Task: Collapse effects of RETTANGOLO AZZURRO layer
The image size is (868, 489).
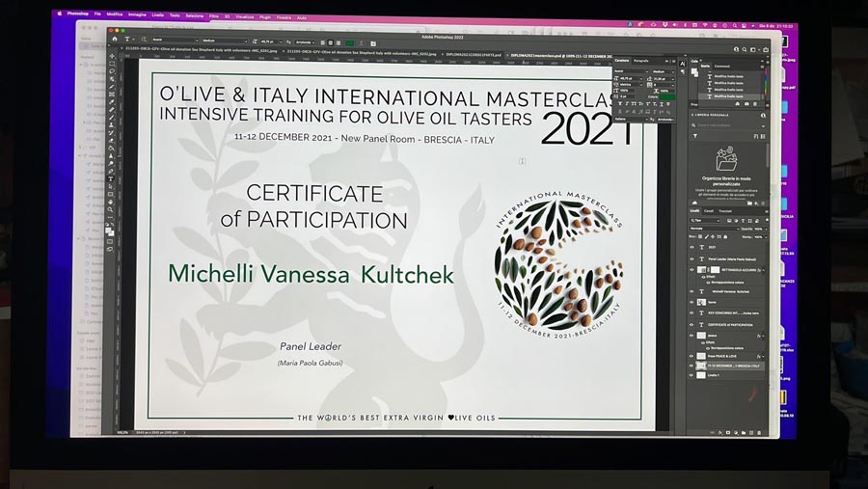Action: pyautogui.click(x=763, y=270)
